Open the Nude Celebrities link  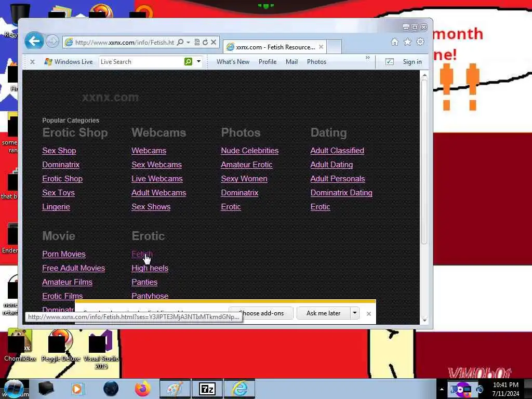click(249, 151)
